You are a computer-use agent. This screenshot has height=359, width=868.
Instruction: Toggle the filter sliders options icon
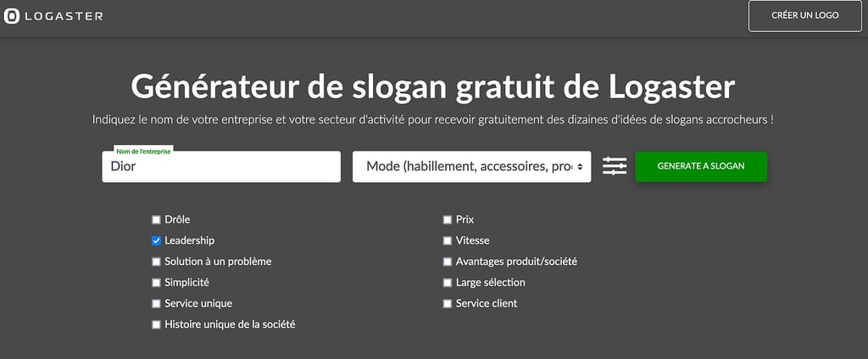(615, 166)
